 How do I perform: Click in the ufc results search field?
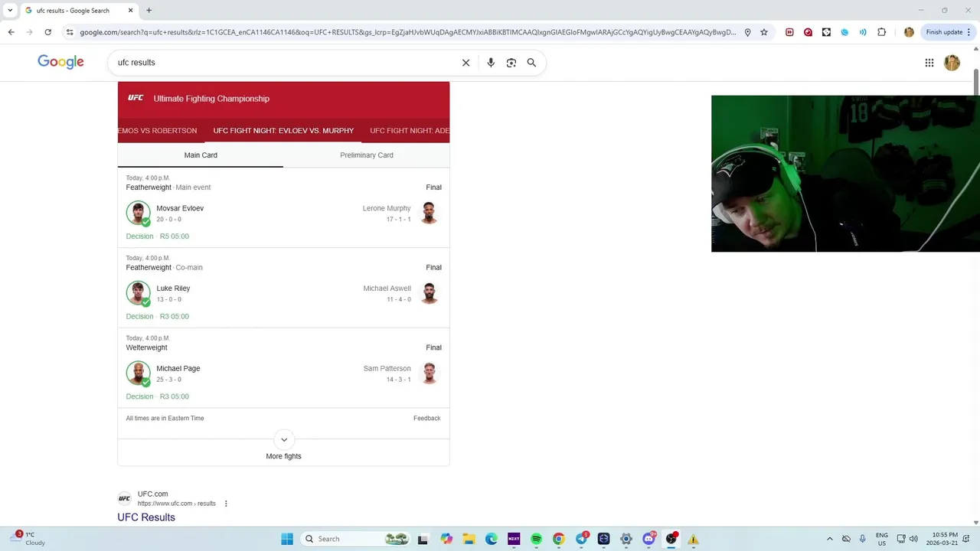pos(283,63)
